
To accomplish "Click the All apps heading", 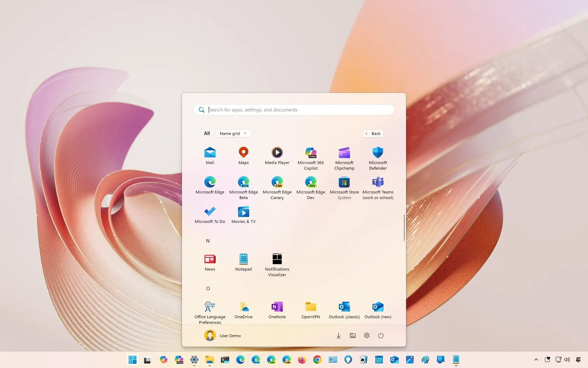I will 207,133.
